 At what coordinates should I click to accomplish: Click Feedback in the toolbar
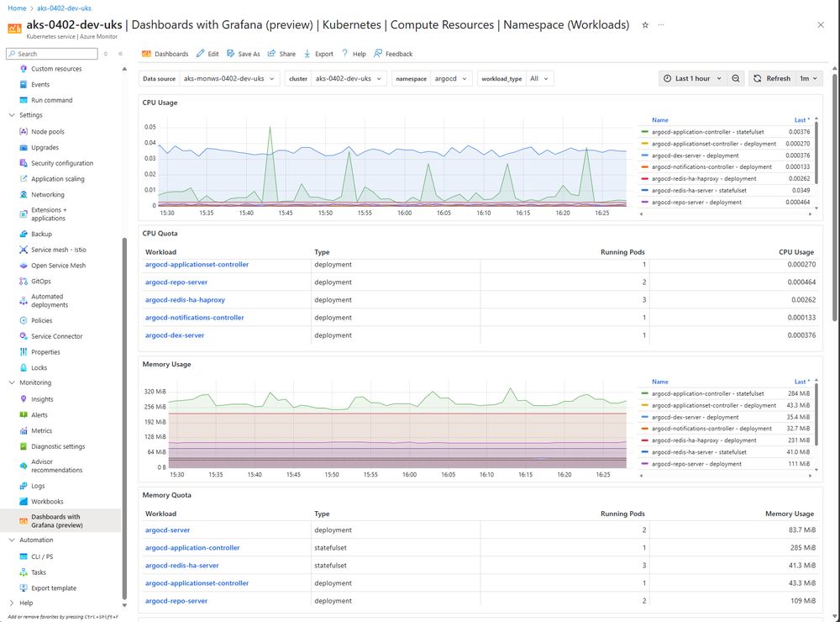[393, 54]
